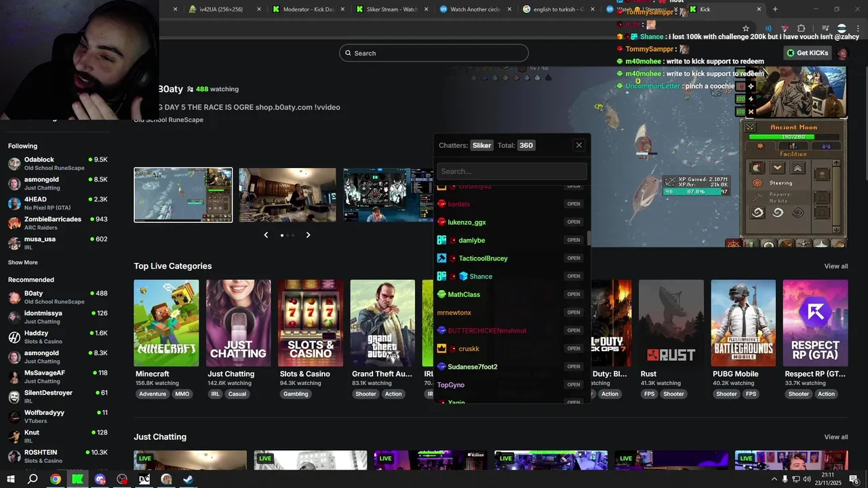Click cruskk's crown badge icon
Viewport: 868px width, 488px height.
tap(441, 348)
